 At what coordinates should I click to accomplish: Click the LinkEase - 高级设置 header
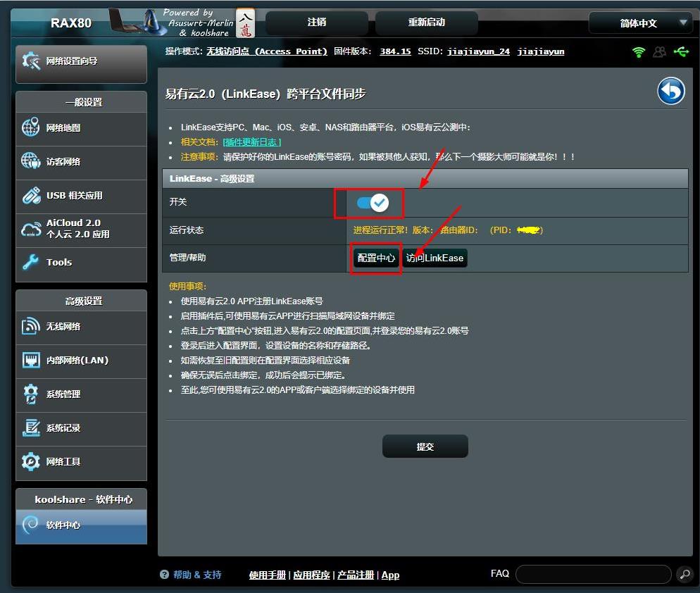[425, 179]
